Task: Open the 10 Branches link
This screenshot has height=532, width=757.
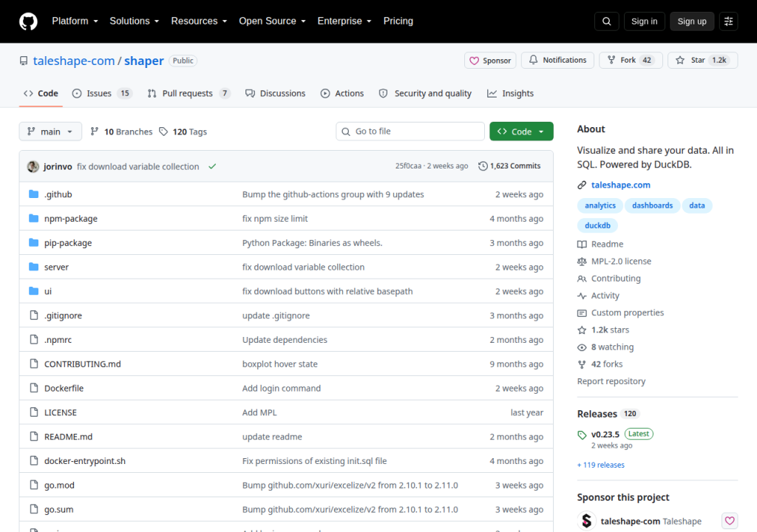Action: [121, 132]
